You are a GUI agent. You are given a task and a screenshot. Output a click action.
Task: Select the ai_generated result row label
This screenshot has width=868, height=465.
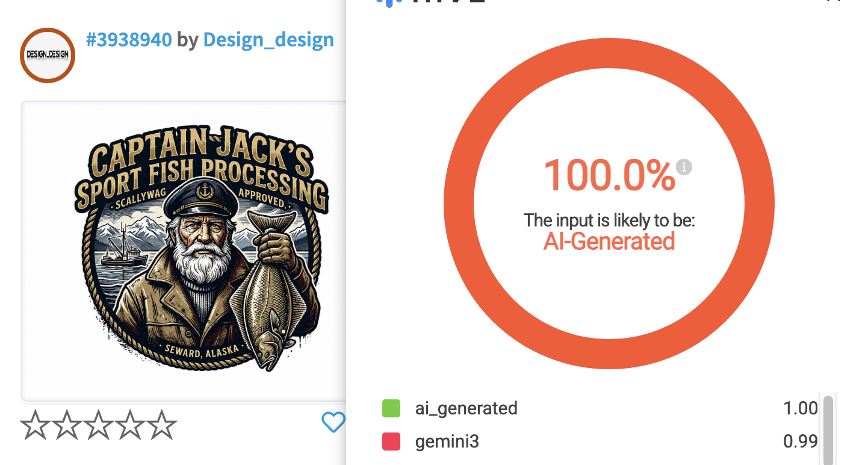point(467,408)
